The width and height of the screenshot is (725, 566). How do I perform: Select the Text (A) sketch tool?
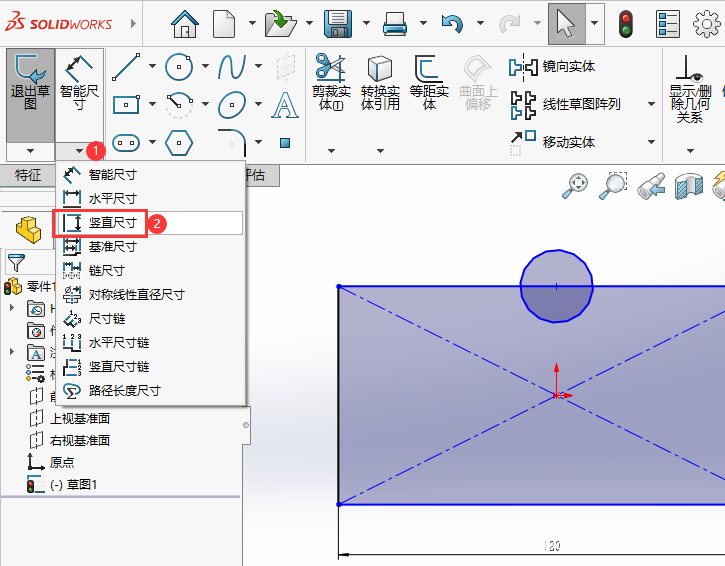pyautogui.click(x=285, y=105)
